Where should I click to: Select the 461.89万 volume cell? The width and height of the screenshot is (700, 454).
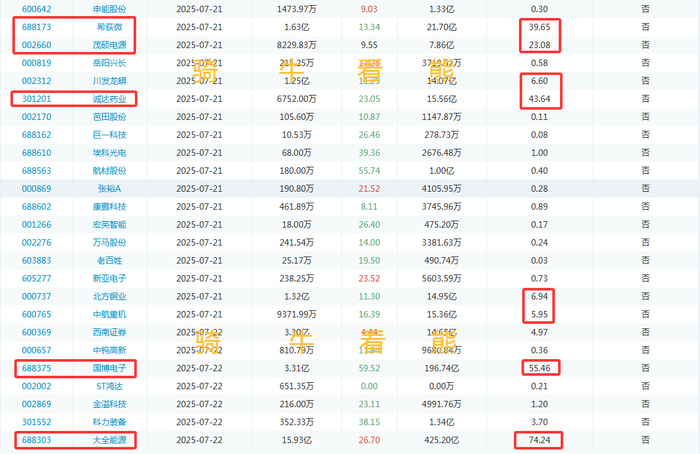[296, 207]
